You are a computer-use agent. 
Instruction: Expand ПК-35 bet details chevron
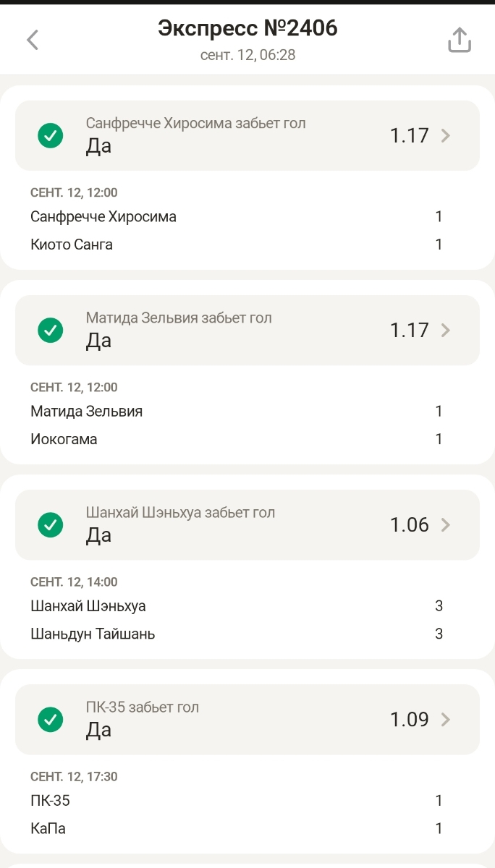tap(446, 719)
